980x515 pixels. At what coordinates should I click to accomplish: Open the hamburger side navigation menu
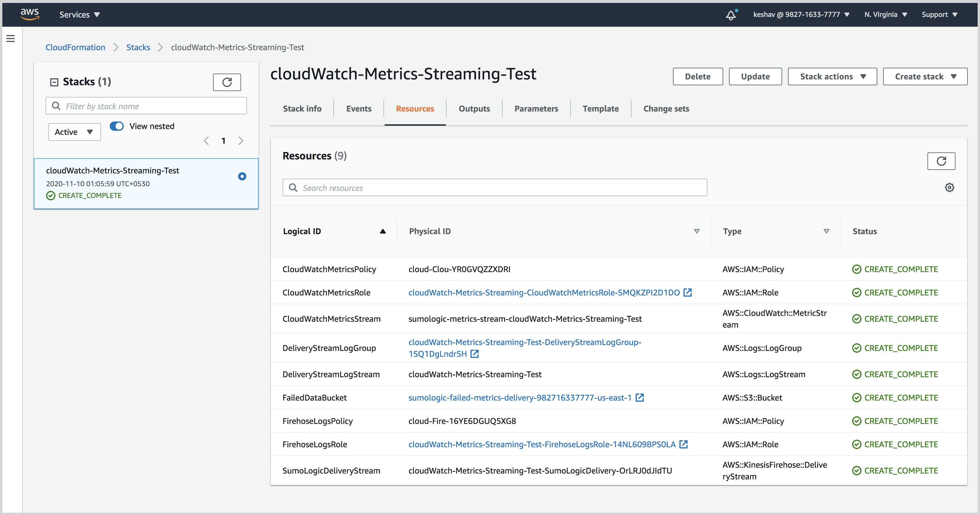11,39
